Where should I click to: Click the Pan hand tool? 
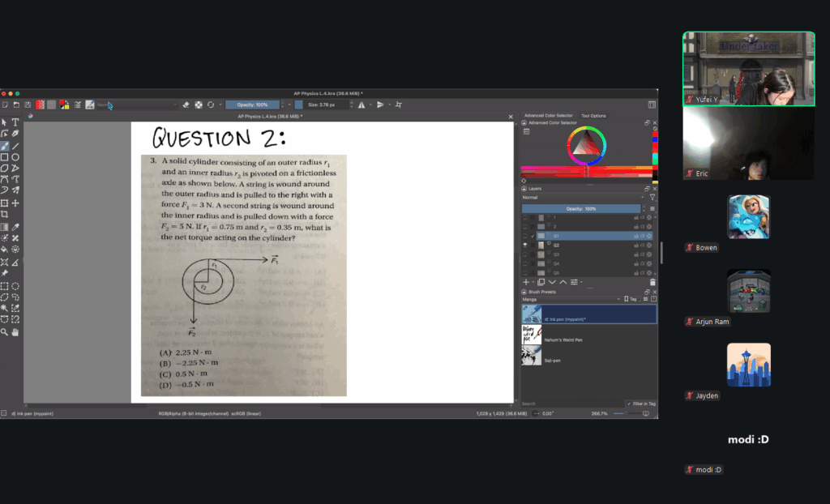pos(15,332)
